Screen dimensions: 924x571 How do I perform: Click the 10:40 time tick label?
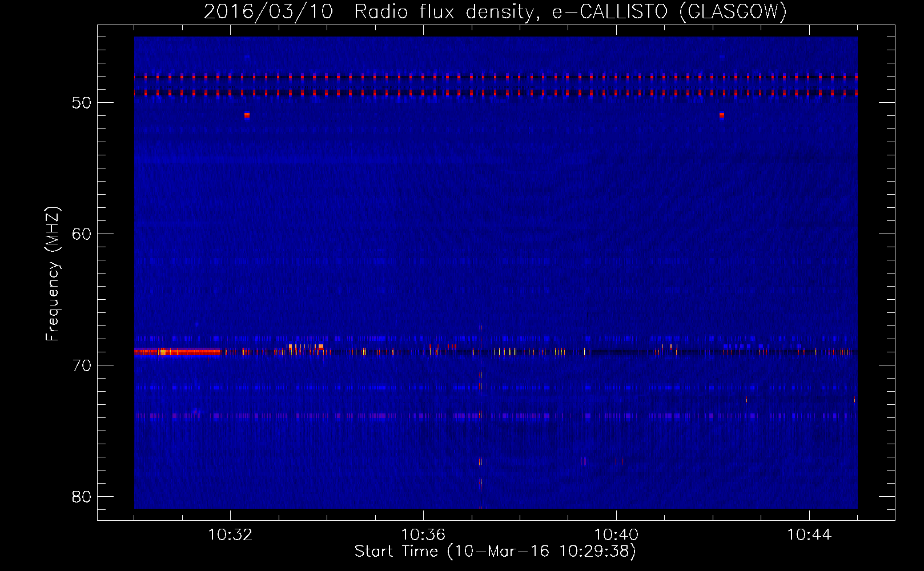click(616, 535)
